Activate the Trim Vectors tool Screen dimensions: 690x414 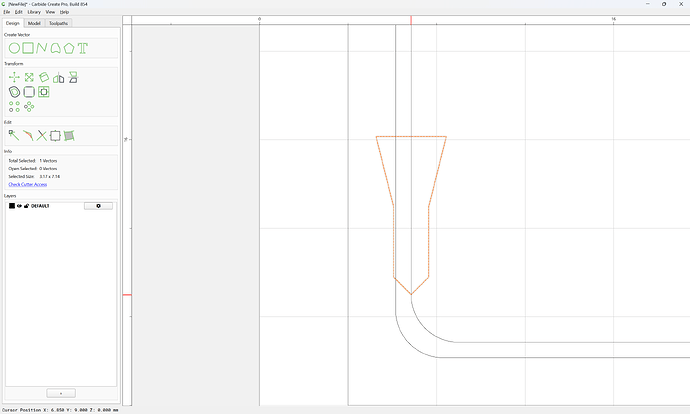pos(42,136)
